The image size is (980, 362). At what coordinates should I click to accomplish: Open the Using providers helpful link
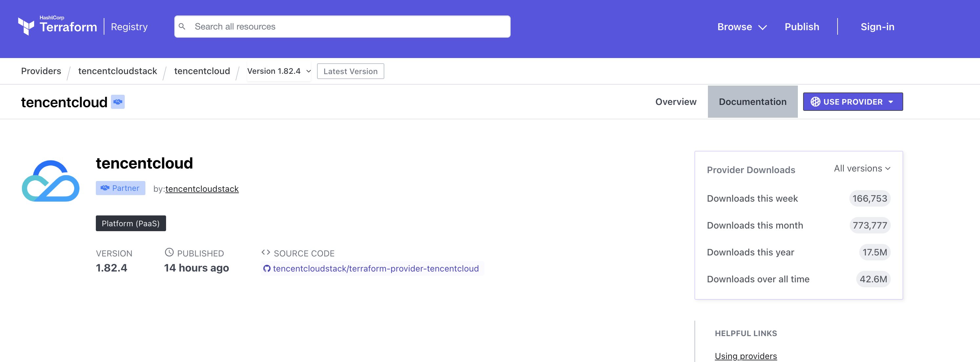(x=746, y=356)
